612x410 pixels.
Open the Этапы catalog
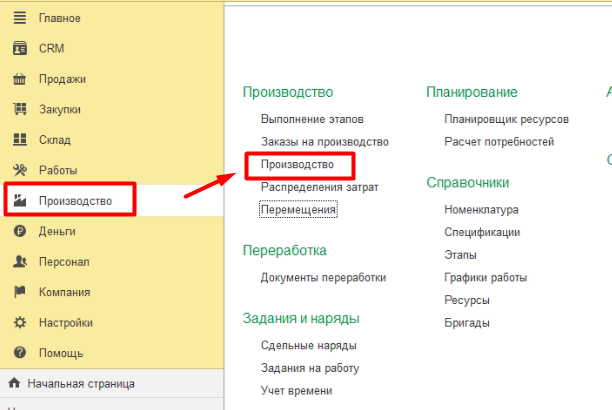pyautogui.click(x=460, y=255)
